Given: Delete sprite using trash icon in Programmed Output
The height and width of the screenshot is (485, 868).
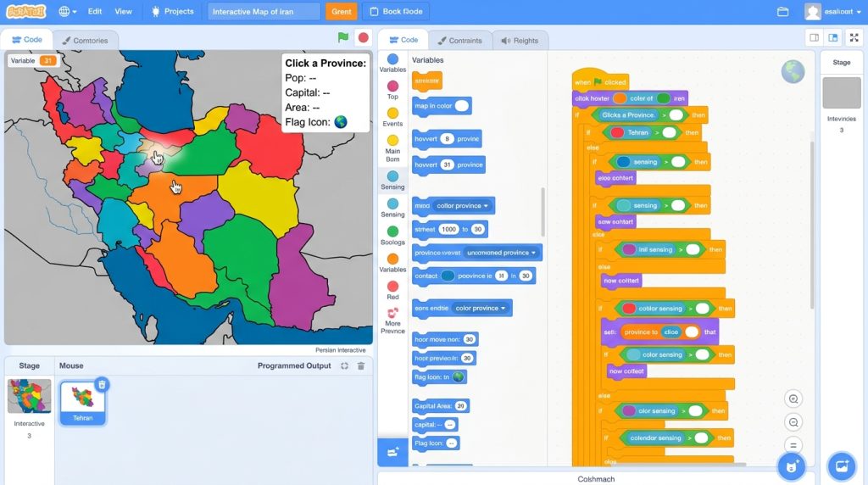Looking at the screenshot, I should pyautogui.click(x=361, y=366).
